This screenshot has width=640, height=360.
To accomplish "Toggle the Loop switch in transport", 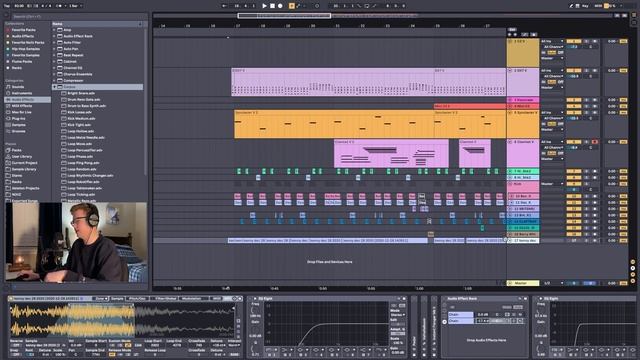I will [367, 6].
